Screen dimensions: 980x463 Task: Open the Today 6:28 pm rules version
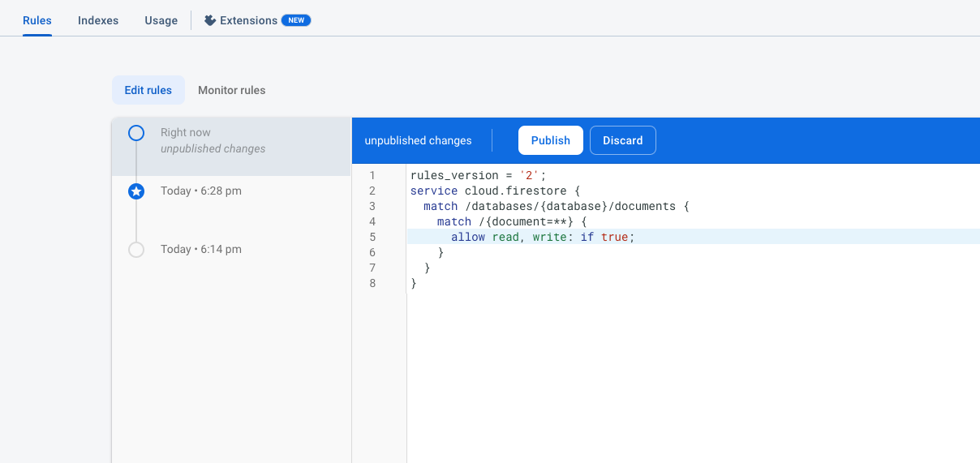201,191
